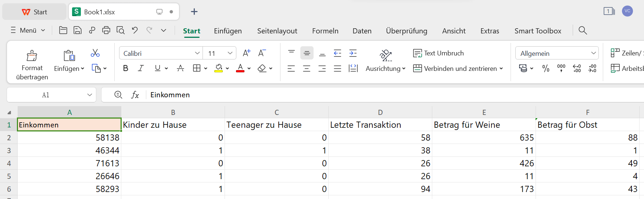Click the Text Umbruch button
This screenshot has height=199, width=644.
click(x=439, y=53)
